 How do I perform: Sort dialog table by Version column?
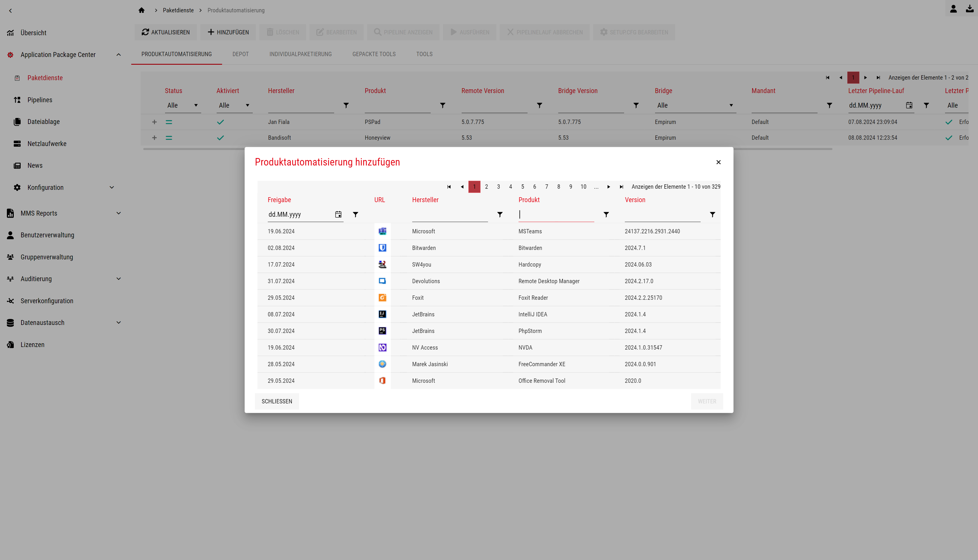635,200
